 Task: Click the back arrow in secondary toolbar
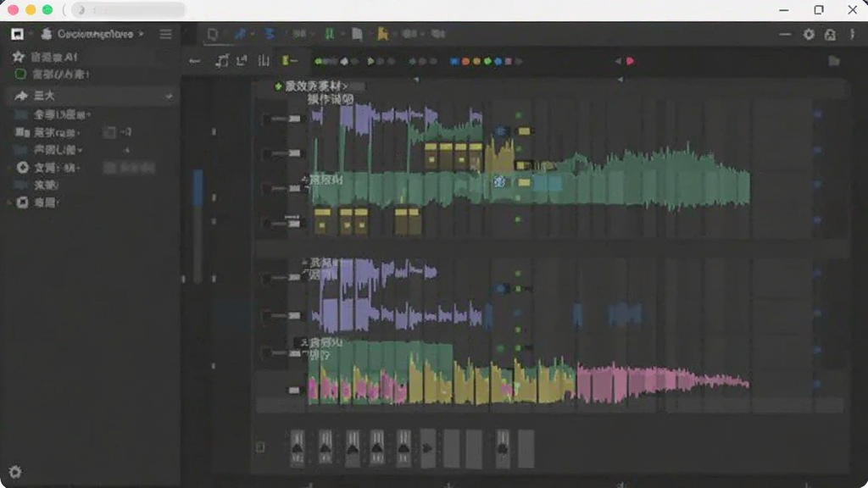pyautogui.click(x=194, y=61)
